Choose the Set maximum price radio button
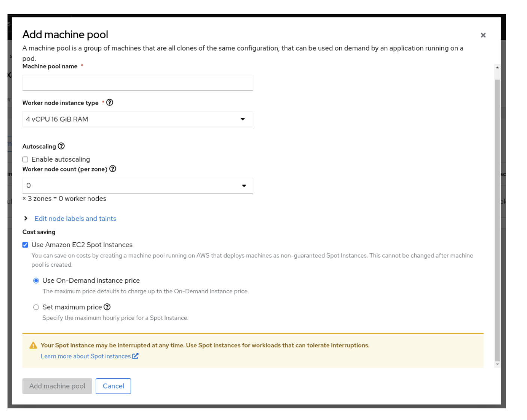The width and height of the screenshot is (527, 420). tap(36, 307)
